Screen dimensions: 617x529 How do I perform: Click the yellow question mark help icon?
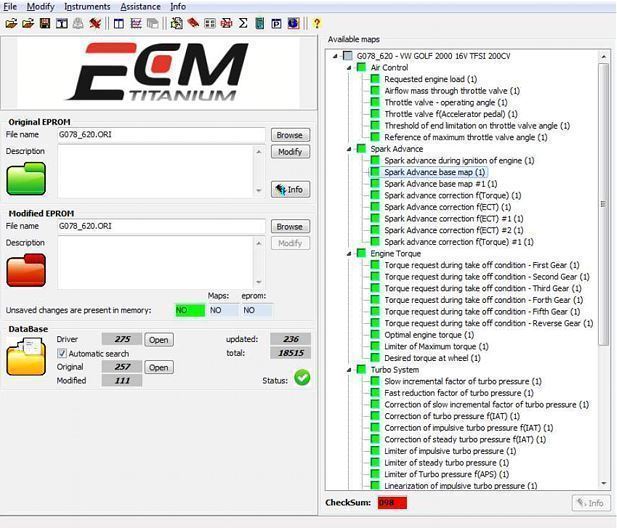[317, 22]
